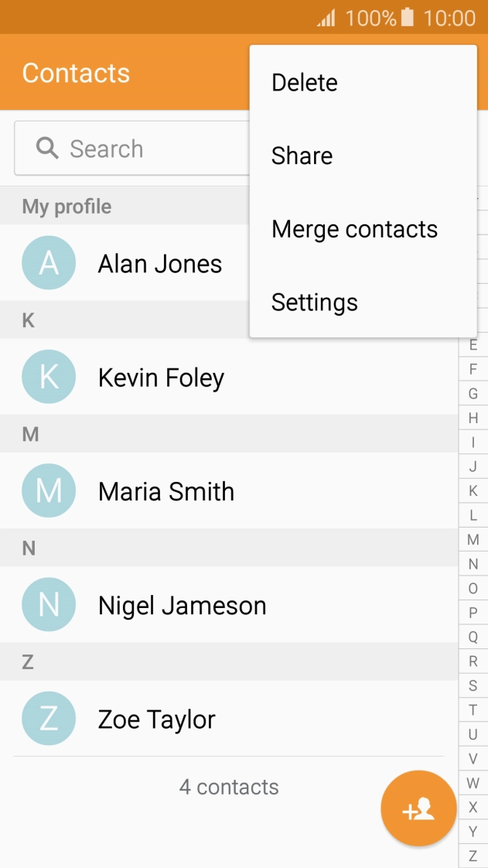
Task: Tap the add new contact floating button
Action: pos(418,808)
